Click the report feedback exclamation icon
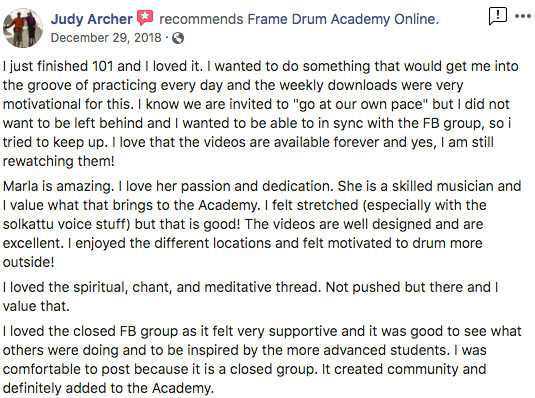The height and width of the screenshot is (398, 535). (x=497, y=16)
